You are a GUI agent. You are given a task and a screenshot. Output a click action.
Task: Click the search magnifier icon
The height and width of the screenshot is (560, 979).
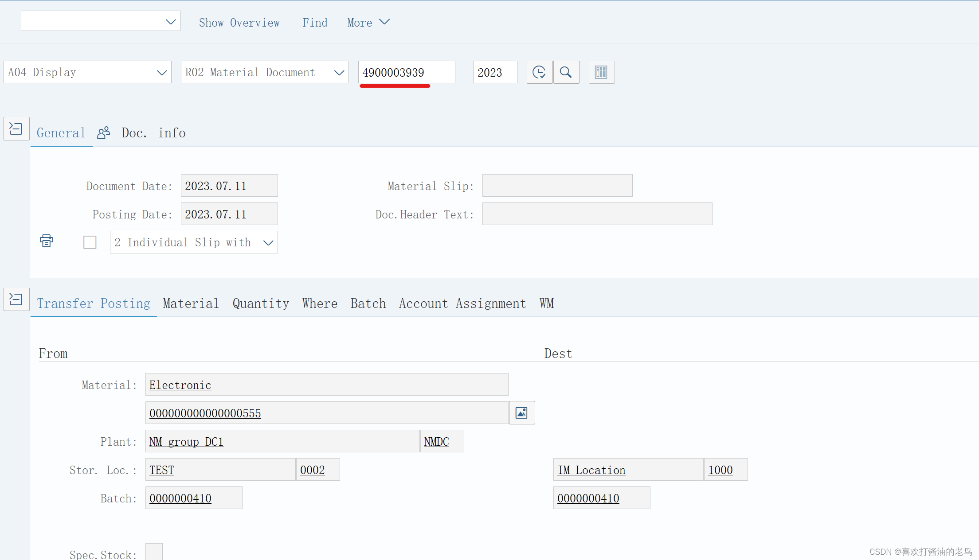point(566,72)
